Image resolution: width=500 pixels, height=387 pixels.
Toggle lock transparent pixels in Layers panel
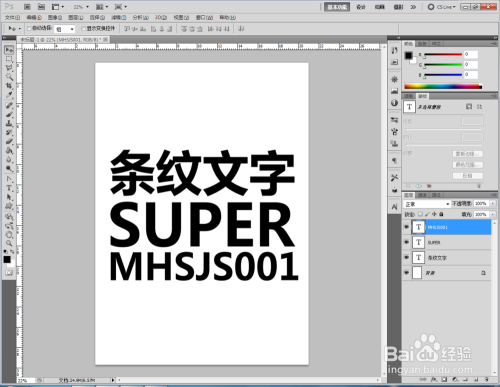click(x=420, y=214)
